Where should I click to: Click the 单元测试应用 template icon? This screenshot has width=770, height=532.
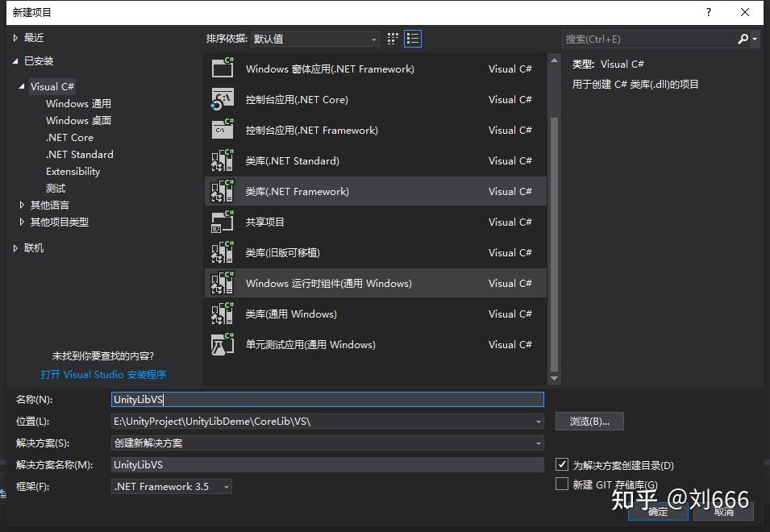tap(223, 344)
